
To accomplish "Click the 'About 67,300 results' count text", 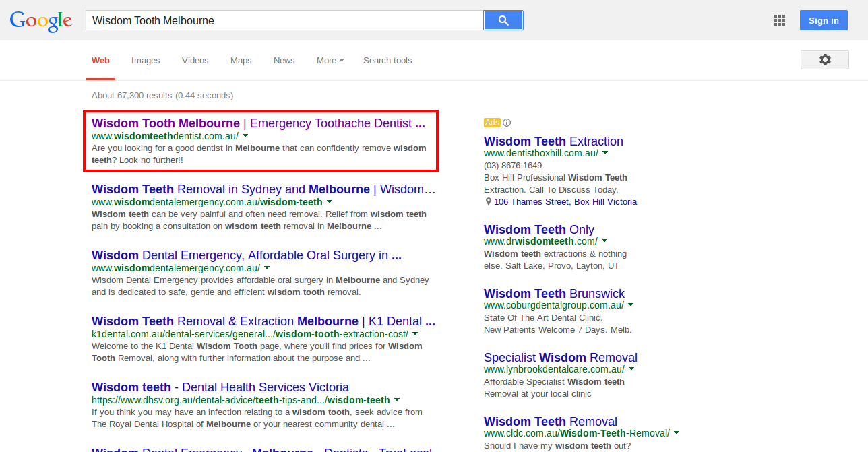I will point(162,96).
